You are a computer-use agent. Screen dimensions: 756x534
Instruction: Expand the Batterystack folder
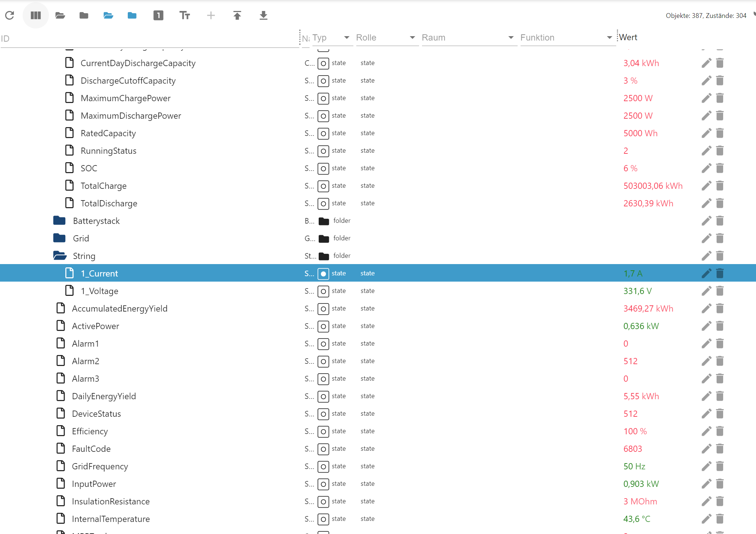tap(60, 221)
